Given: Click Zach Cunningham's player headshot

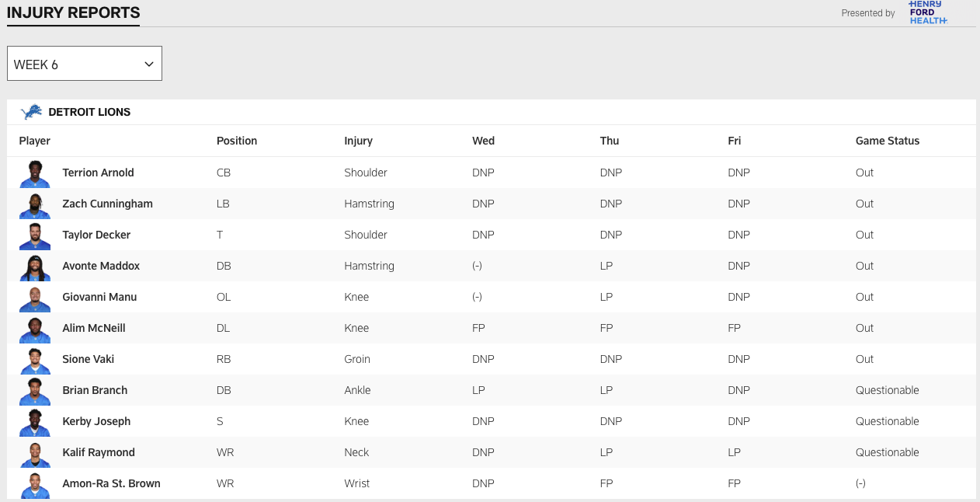Looking at the screenshot, I should coord(34,204).
